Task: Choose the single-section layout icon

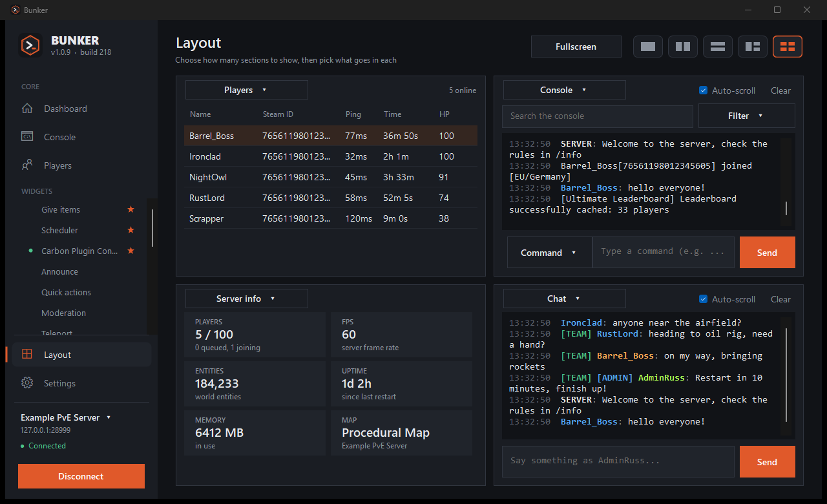Action: click(x=648, y=47)
